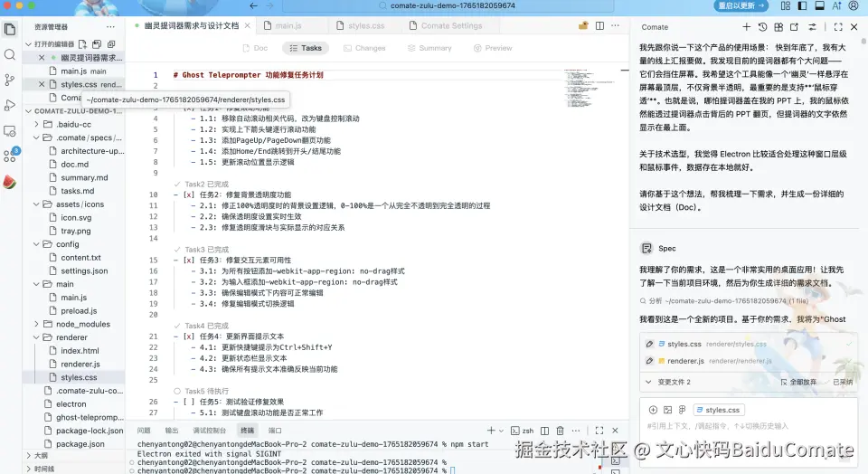Click the explorer panel more actions ellipsis
The image size is (868, 474).
pos(110,26)
